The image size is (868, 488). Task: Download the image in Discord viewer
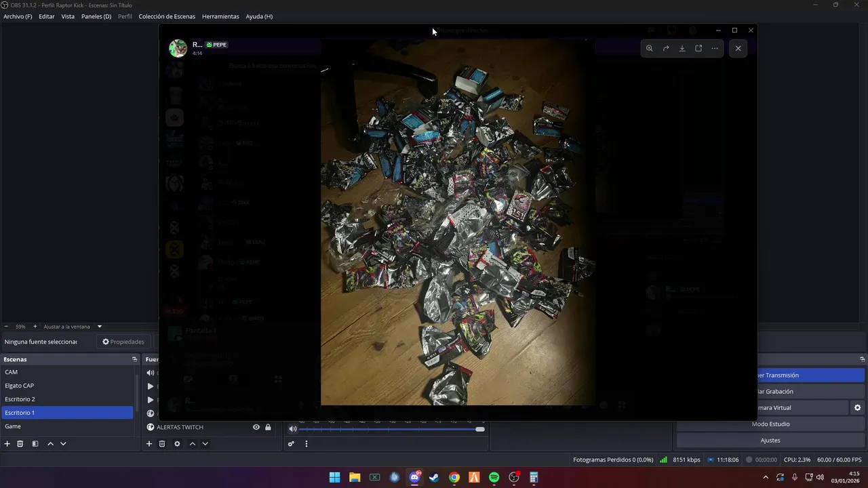pos(682,48)
